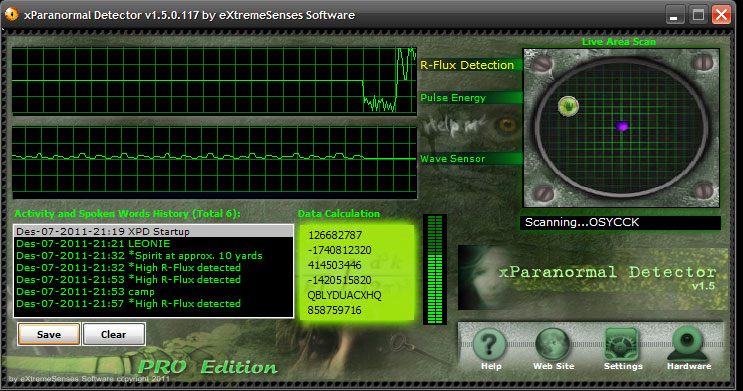The width and height of the screenshot is (743, 391).
Task: Save the activity history
Action: click(x=49, y=334)
